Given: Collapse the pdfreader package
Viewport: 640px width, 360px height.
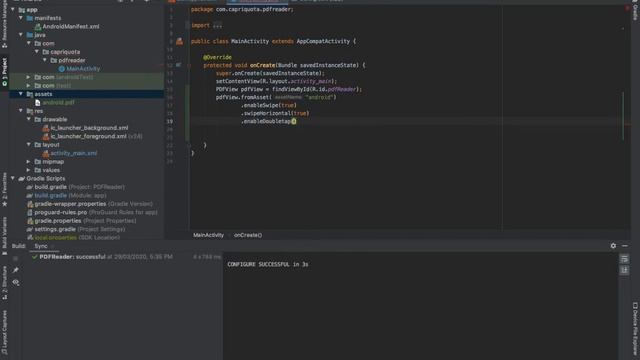Looking at the screenshot, I should pos(45,60).
